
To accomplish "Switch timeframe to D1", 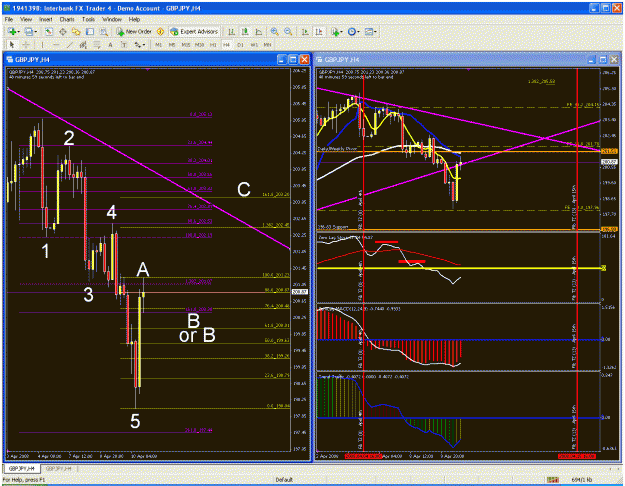I will click(240, 45).
